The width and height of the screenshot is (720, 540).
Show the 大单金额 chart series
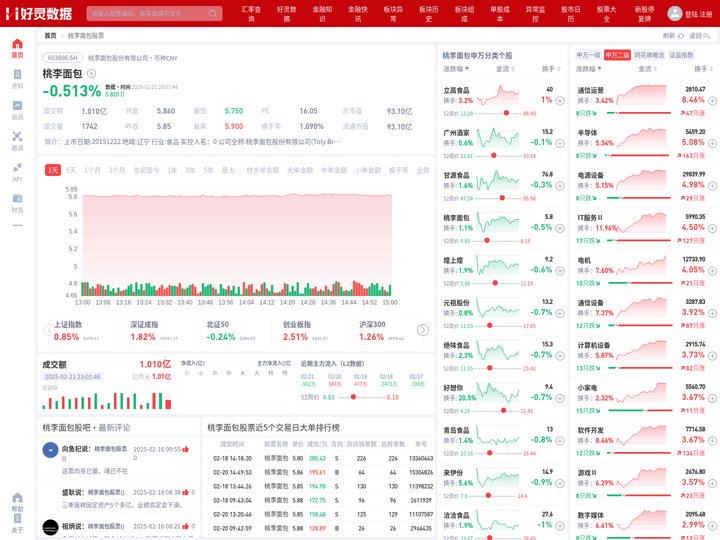[300, 170]
